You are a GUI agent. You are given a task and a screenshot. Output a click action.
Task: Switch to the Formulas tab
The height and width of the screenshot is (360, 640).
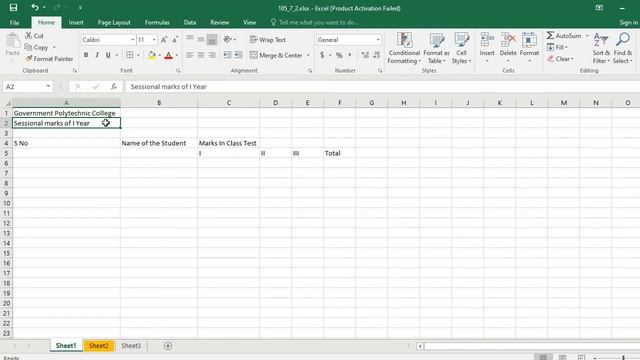pos(157,22)
